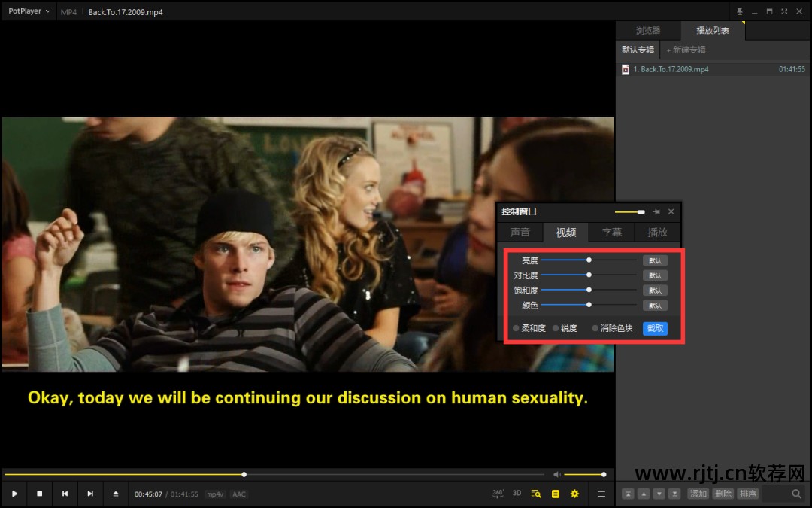Click the playlist search magnifier icon

(x=796, y=494)
